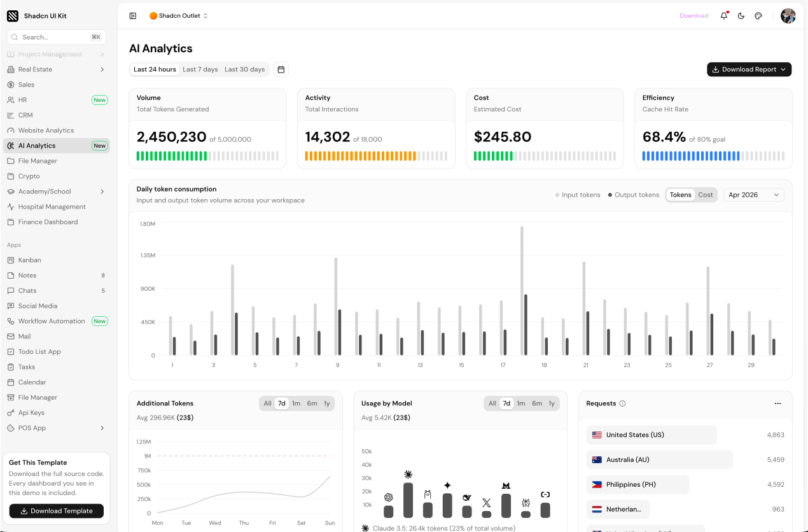Click the Shadcn UI Kit logo
This screenshot has width=808, height=532.
tap(13, 16)
